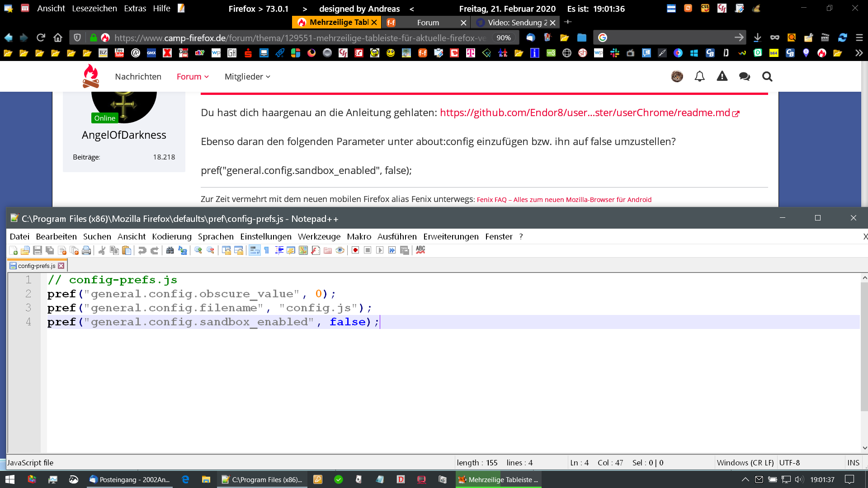Click the Undo arrow in toolbar
Screen dimensions: 868x488
coord(142,250)
